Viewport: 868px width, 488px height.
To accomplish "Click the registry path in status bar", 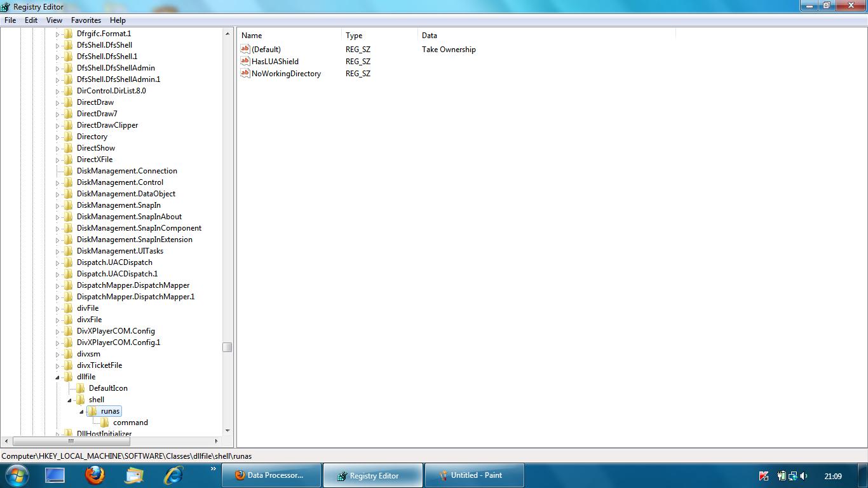I will [126, 456].
